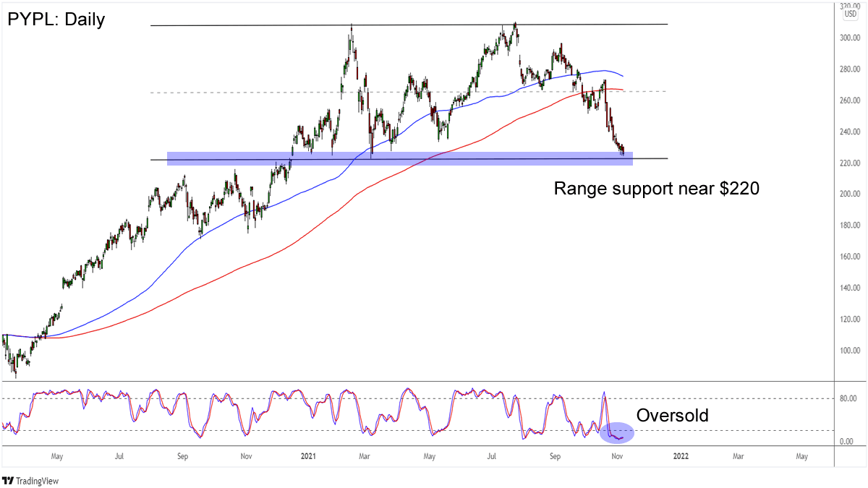Click the 260.00 price axis label
Screen dimensions: 868x488
851,100
